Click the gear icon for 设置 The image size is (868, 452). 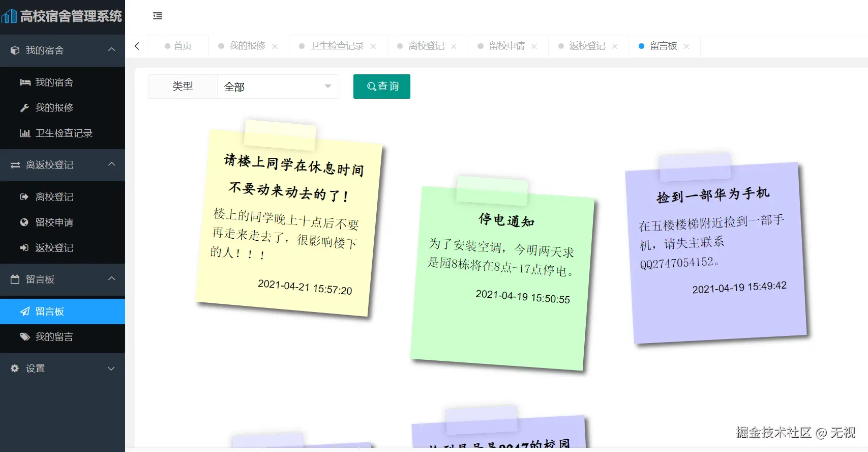pyautogui.click(x=15, y=368)
